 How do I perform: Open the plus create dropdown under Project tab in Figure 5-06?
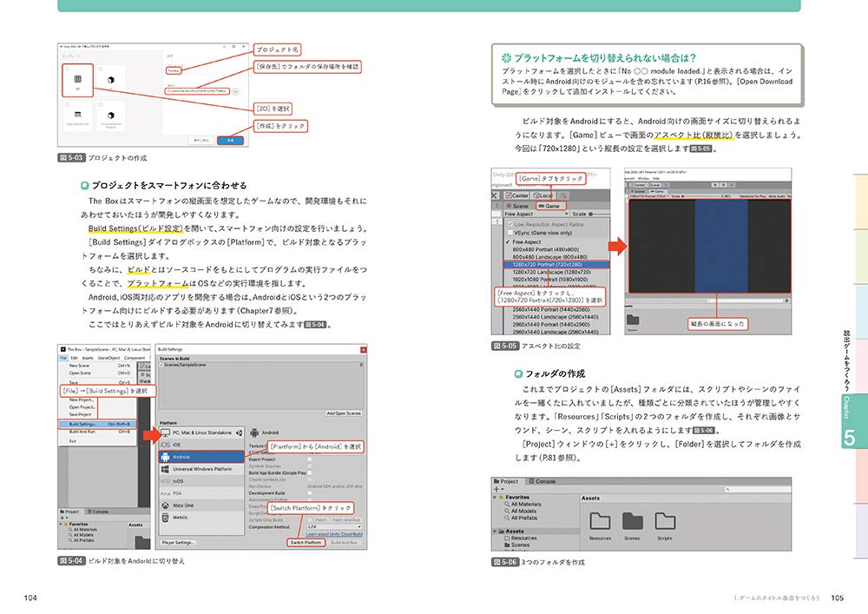click(497, 489)
